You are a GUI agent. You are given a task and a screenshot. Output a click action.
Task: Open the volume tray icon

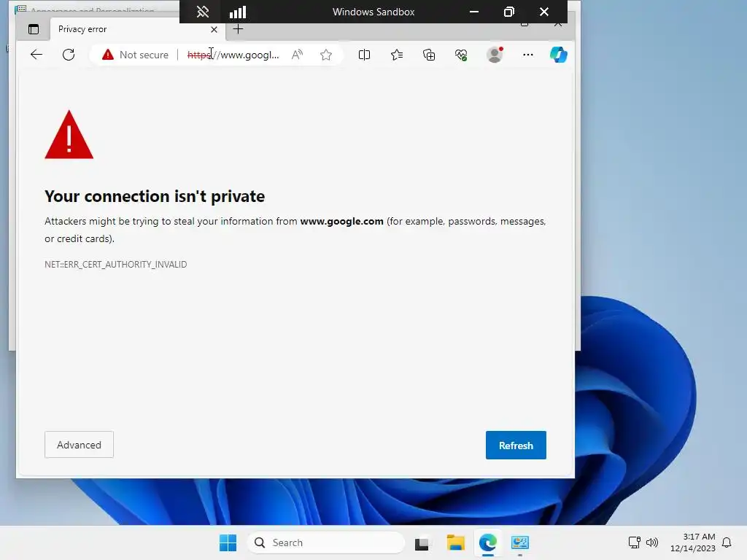651,542
